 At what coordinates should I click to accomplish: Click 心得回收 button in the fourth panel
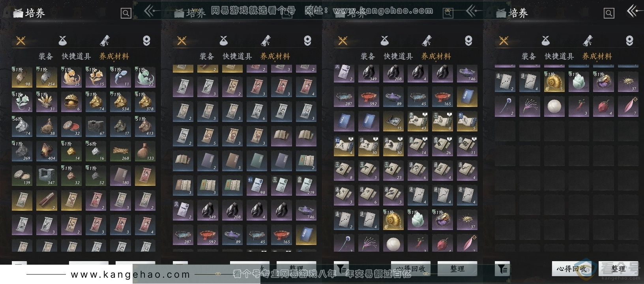[x=572, y=269]
